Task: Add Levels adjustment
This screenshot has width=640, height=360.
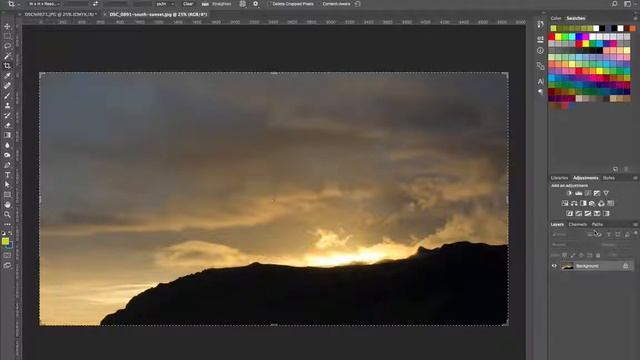Action: coord(578,193)
